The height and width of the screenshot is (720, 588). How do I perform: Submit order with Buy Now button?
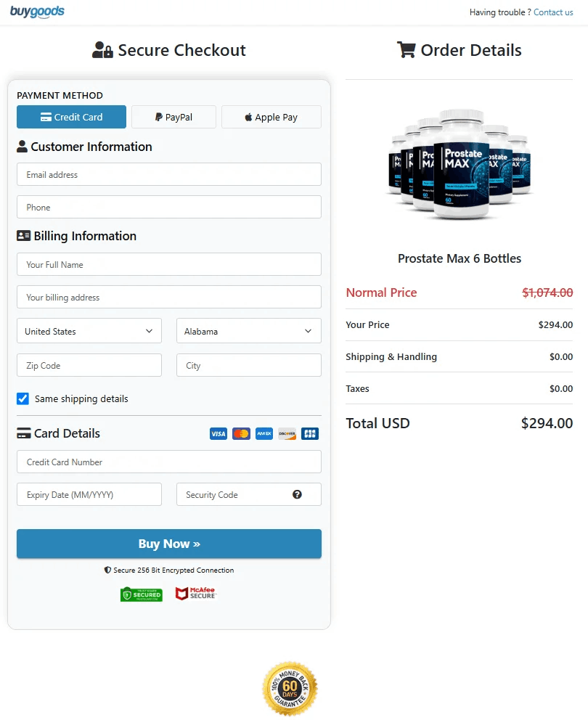click(x=169, y=544)
